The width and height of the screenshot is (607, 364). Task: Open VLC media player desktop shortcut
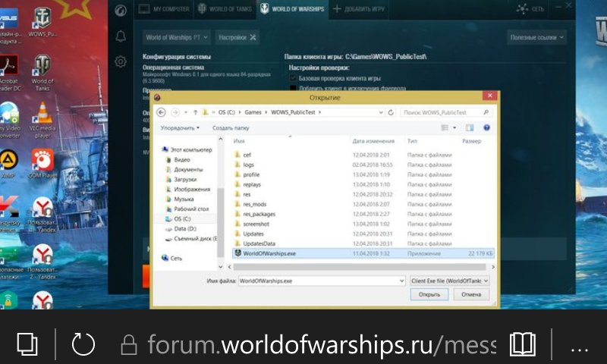42,121
